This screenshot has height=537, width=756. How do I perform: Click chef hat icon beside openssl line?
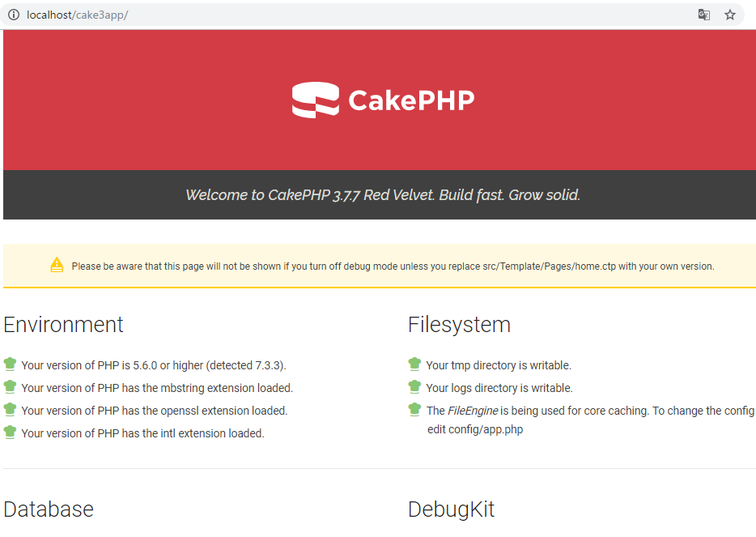(10, 409)
